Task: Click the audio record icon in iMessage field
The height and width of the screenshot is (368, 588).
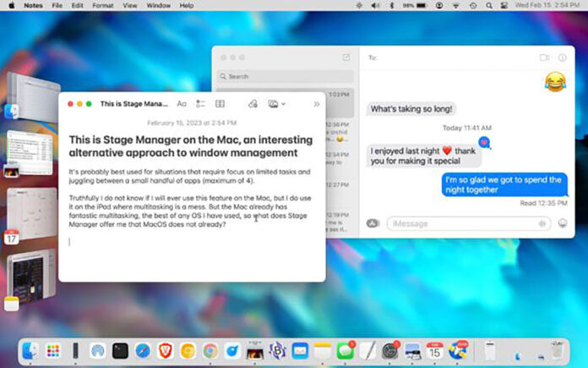Action: click(x=542, y=224)
